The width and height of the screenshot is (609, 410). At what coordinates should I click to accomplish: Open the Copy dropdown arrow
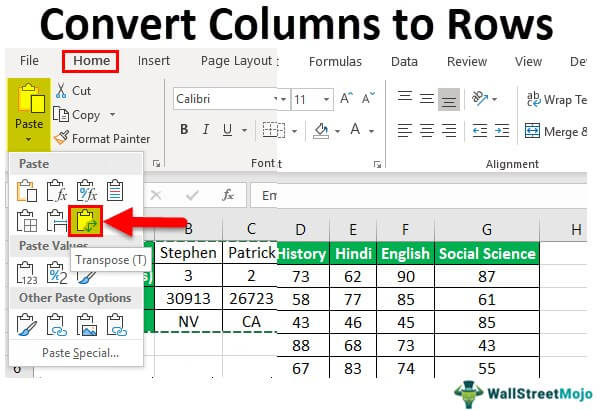(x=112, y=115)
